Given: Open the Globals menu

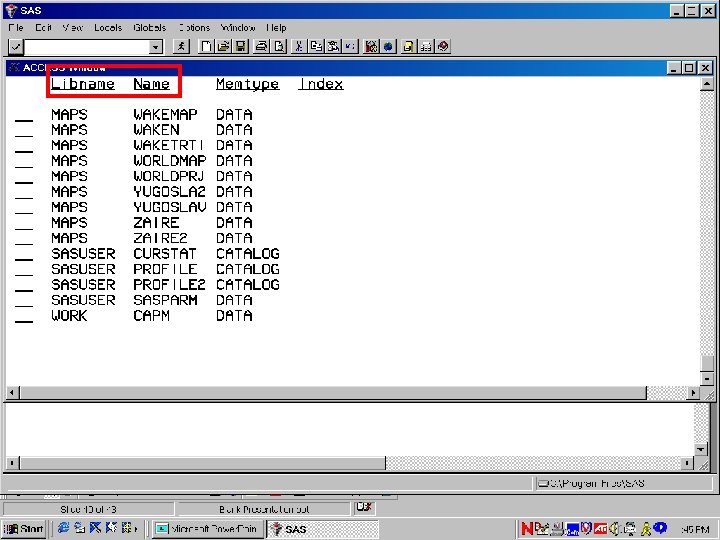Looking at the screenshot, I should (x=150, y=28).
